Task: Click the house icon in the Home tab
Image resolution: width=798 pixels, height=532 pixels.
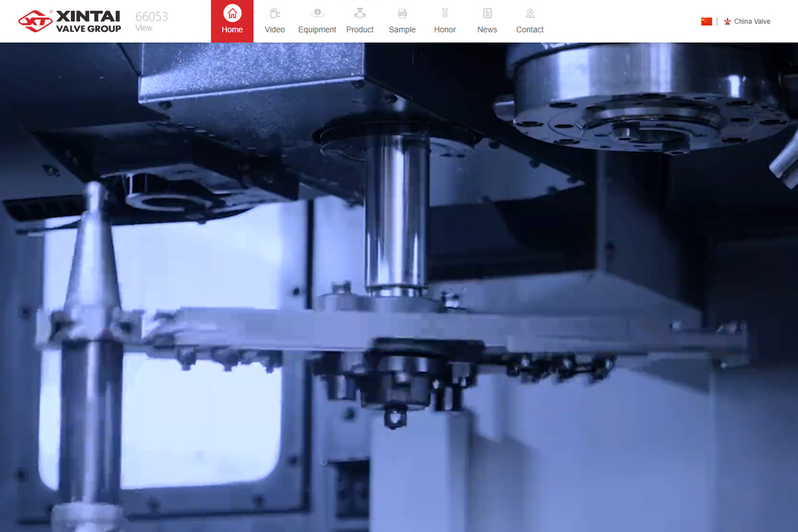Action: click(232, 13)
